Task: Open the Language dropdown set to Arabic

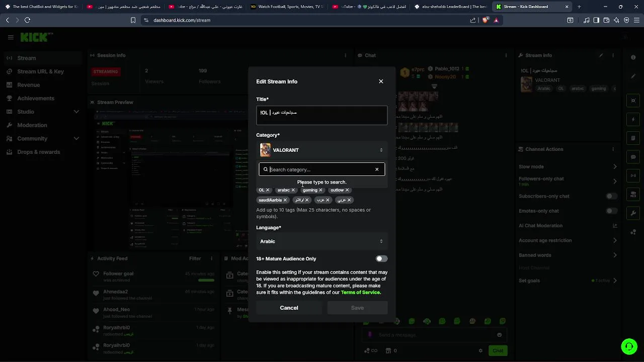Action: click(x=321, y=241)
